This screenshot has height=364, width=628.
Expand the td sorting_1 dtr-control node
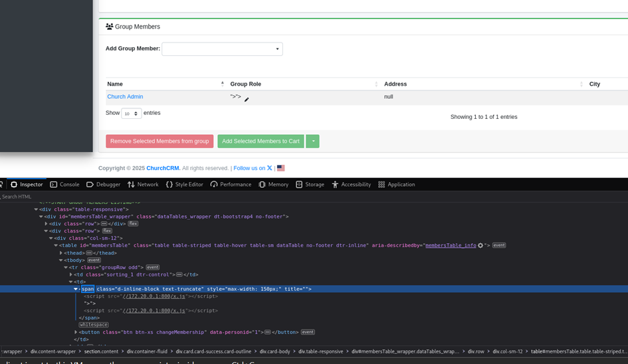(71, 275)
